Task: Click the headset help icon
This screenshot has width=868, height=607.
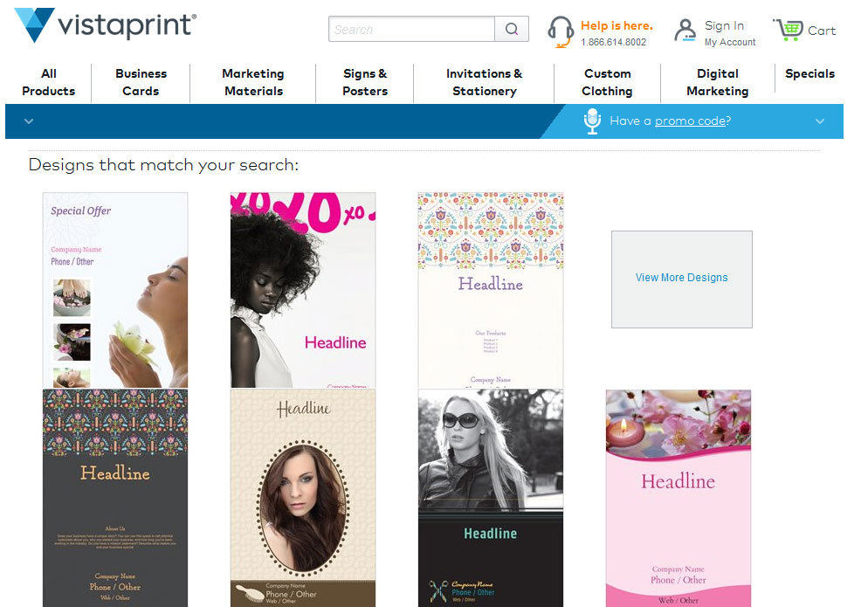Action: (x=561, y=31)
